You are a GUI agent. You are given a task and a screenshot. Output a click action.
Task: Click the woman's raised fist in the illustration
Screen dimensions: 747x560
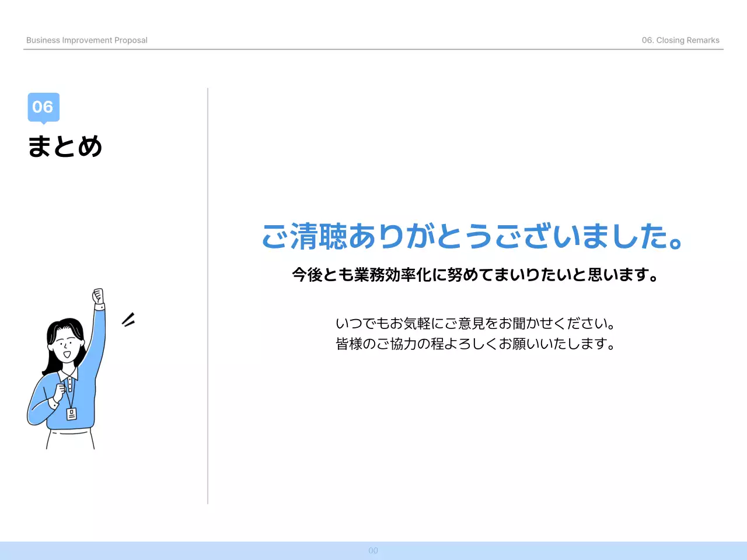coord(99,295)
